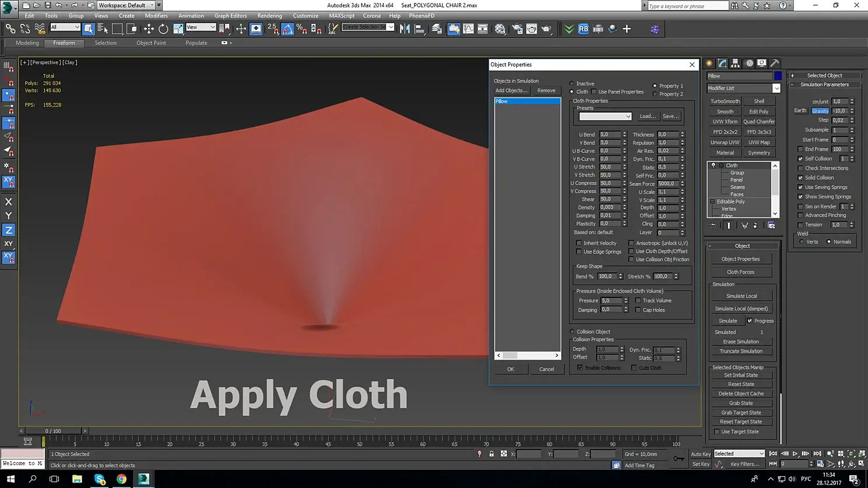Image resolution: width=868 pixels, height=488 pixels.
Task: Open the Hierarchy command panel tab
Action: click(x=736, y=63)
